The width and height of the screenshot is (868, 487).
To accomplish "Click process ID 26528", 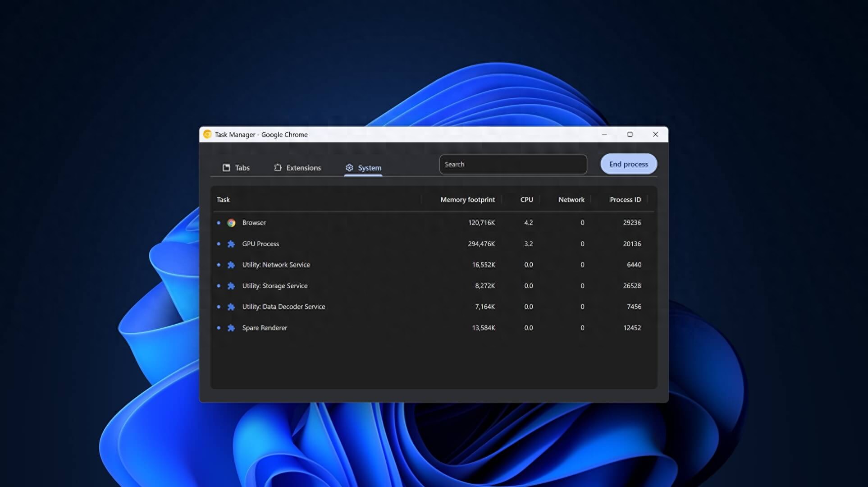I will (632, 286).
